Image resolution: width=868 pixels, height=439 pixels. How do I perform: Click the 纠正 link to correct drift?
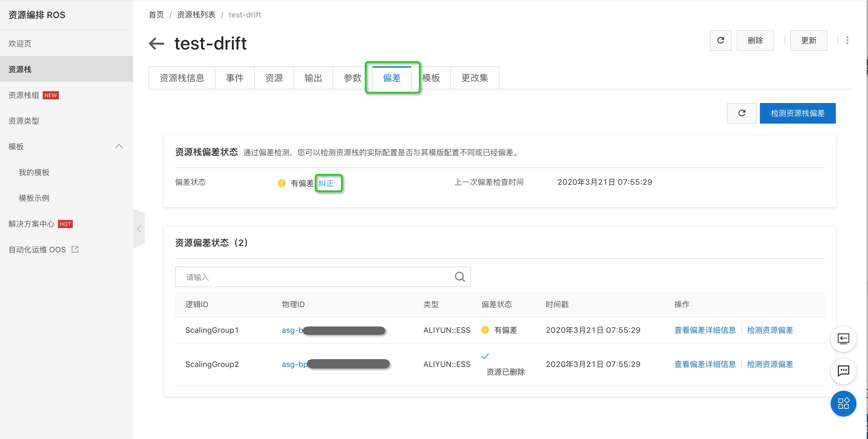point(326,183)
